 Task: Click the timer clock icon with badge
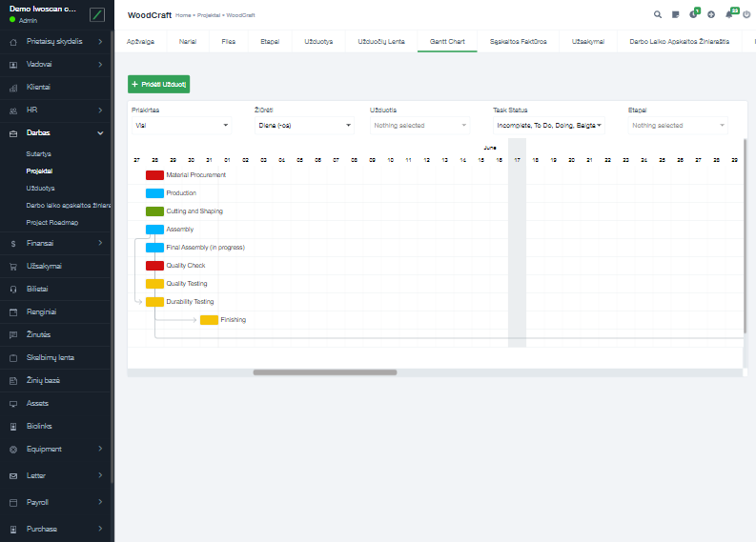(693, 15)
